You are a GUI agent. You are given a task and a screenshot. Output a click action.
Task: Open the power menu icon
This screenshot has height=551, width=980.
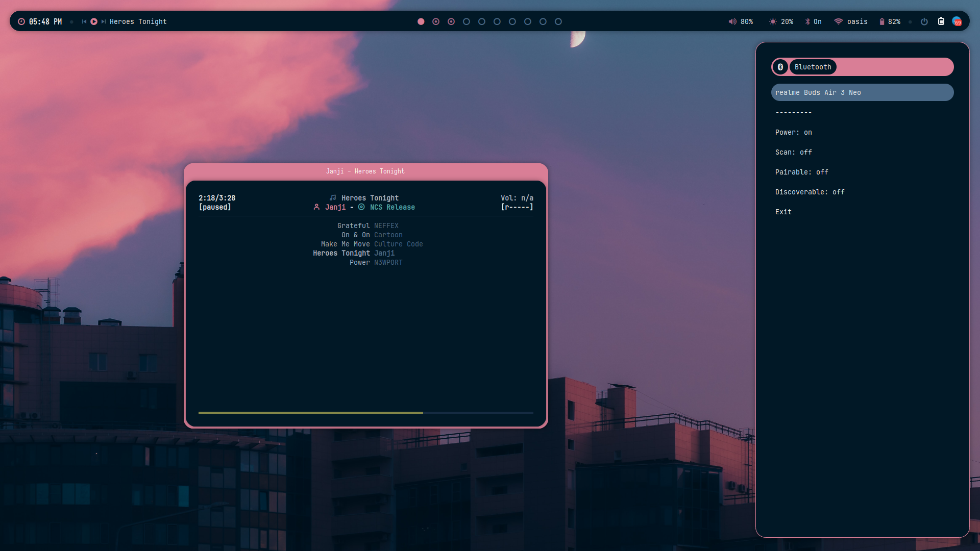[x=924, y=21]
